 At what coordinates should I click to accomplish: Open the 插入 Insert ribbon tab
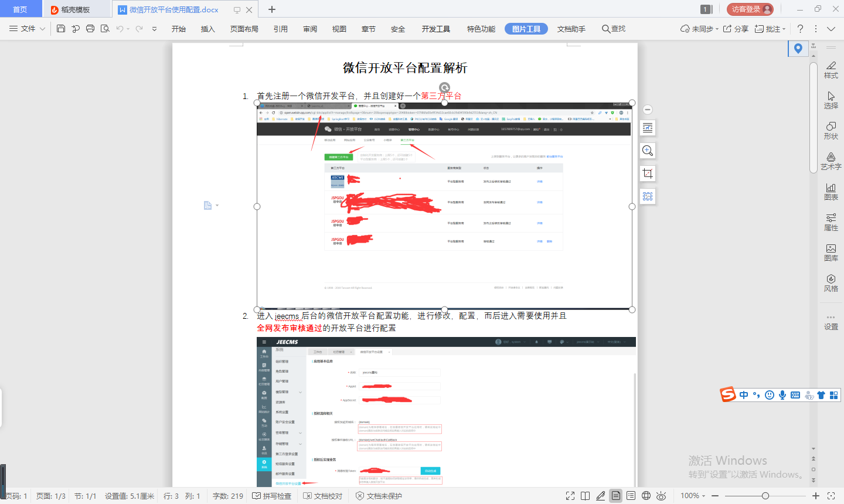point(208,29)
